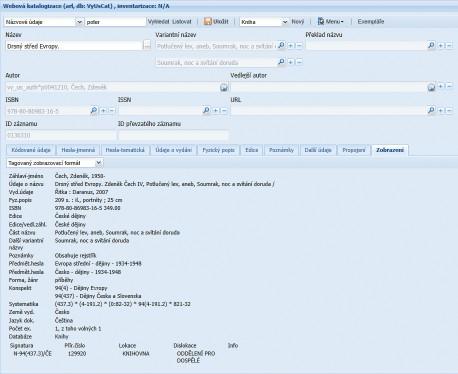
Task: Click minus next to second Variantní název field
Action: (299, 62)
